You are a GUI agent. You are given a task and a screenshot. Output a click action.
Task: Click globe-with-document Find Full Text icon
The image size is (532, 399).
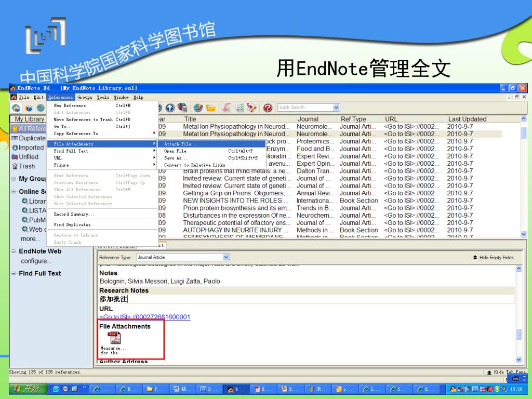click(x=182, y=108)
